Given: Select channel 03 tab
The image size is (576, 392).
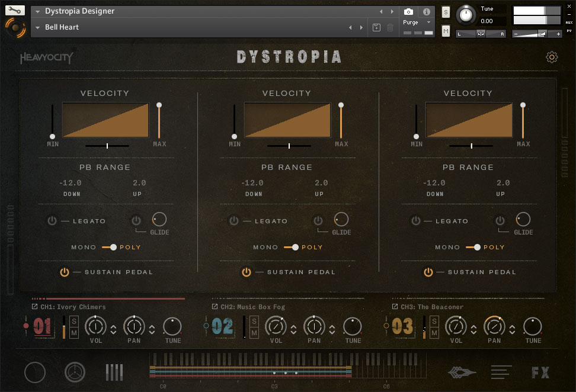Looking at the screenshot, I should (x=403, y=326).
